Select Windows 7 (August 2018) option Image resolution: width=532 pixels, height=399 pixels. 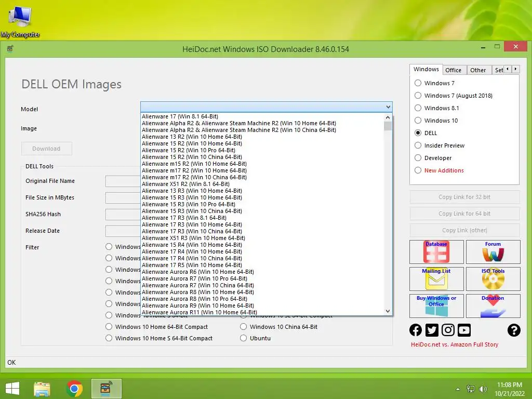click(418, 96)
